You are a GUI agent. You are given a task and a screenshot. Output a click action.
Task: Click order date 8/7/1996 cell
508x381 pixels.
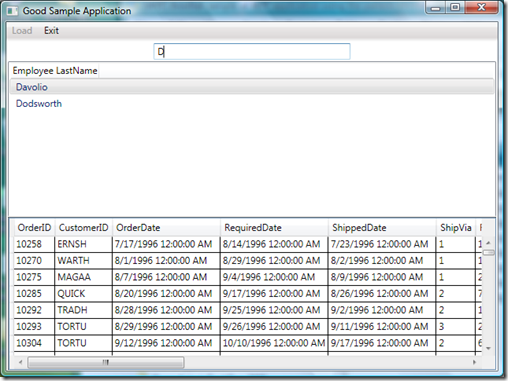click(x=166, y=277)
